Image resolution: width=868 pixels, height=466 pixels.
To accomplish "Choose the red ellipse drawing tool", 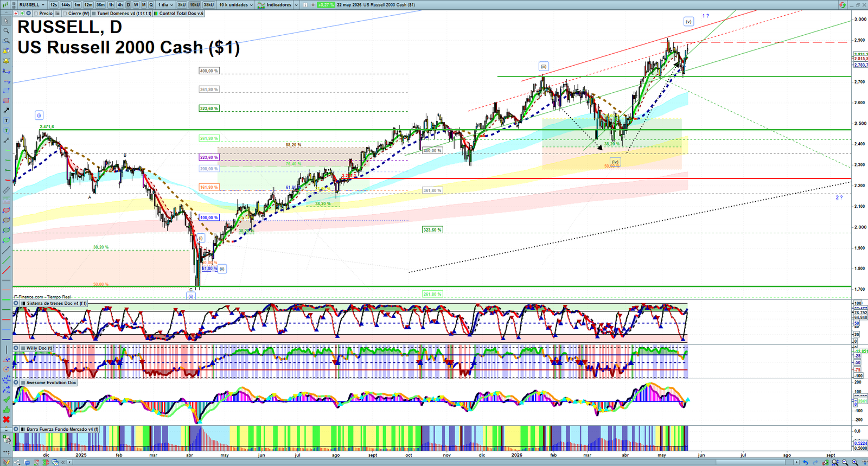I will tap(6, 210).
